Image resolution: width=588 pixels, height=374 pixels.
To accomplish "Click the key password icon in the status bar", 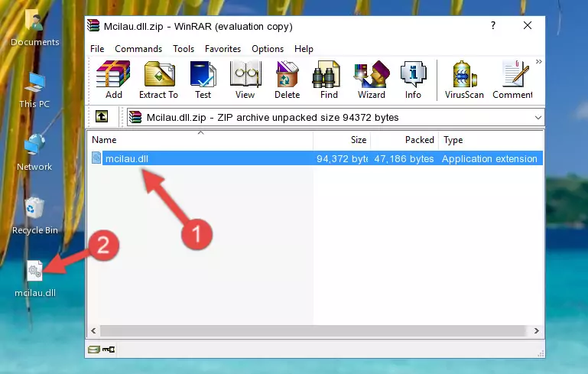I will (109, 350).
